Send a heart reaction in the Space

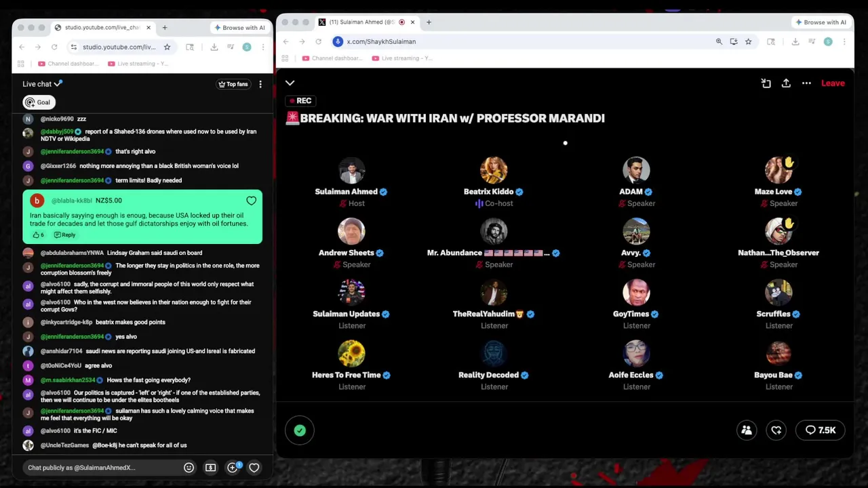point(776,430)
